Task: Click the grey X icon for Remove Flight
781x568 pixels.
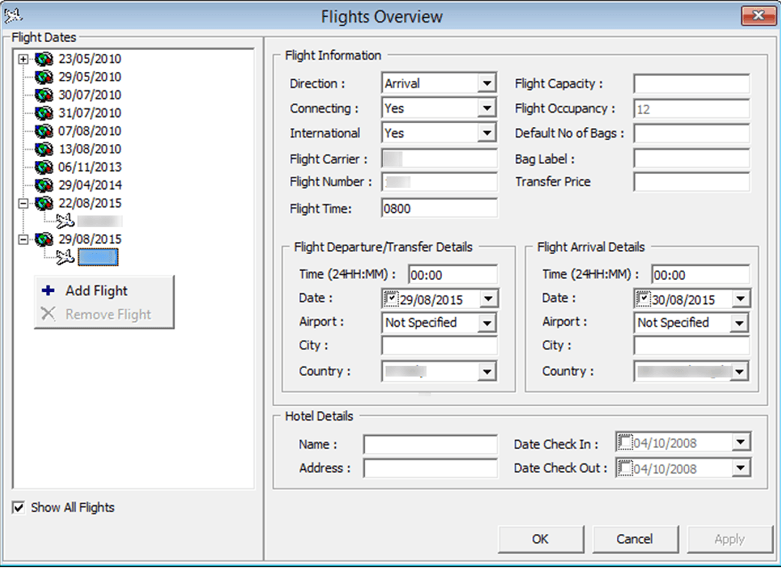Action: [x=48, y=314]
